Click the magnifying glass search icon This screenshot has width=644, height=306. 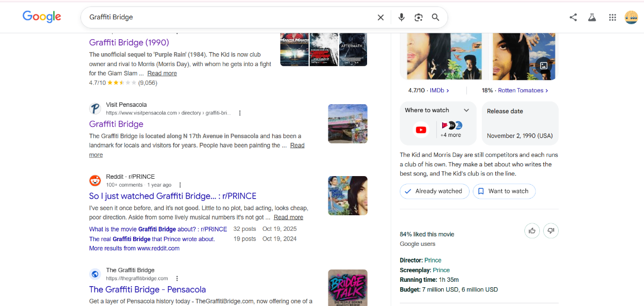[x=436, y=17]
